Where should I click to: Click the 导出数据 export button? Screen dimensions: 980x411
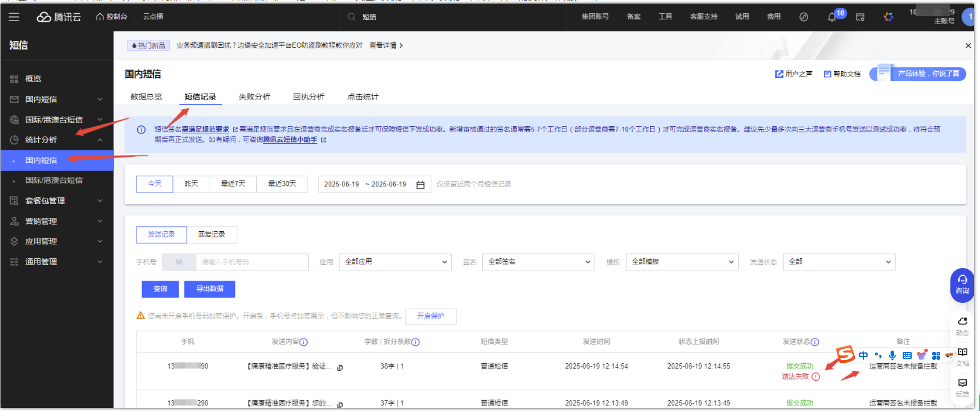(x=210, y=289)
